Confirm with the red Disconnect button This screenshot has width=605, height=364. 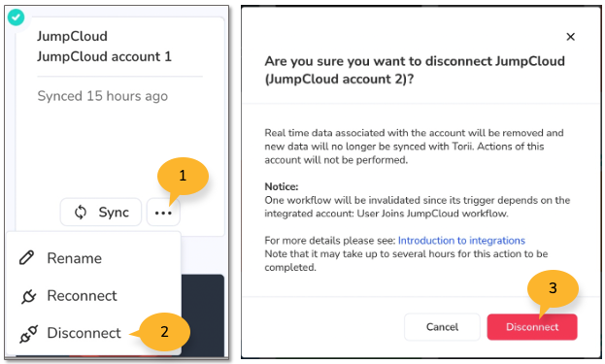pos(532,327)
